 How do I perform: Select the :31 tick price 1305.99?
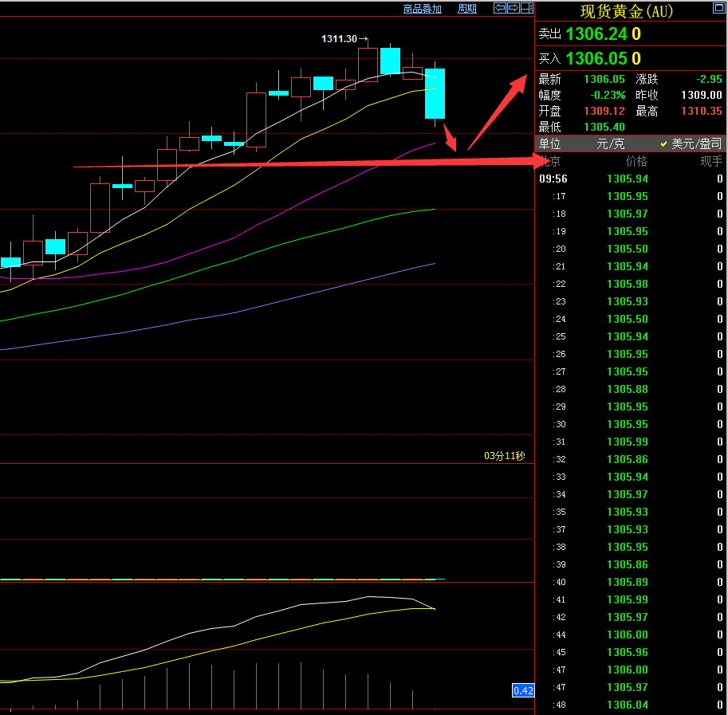[628, 442]
